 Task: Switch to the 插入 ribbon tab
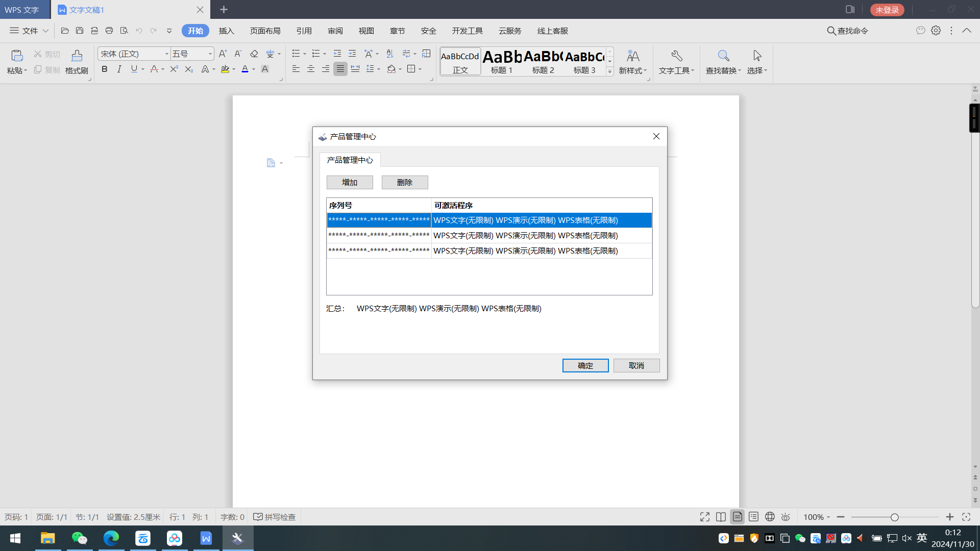tap(226, 31)
